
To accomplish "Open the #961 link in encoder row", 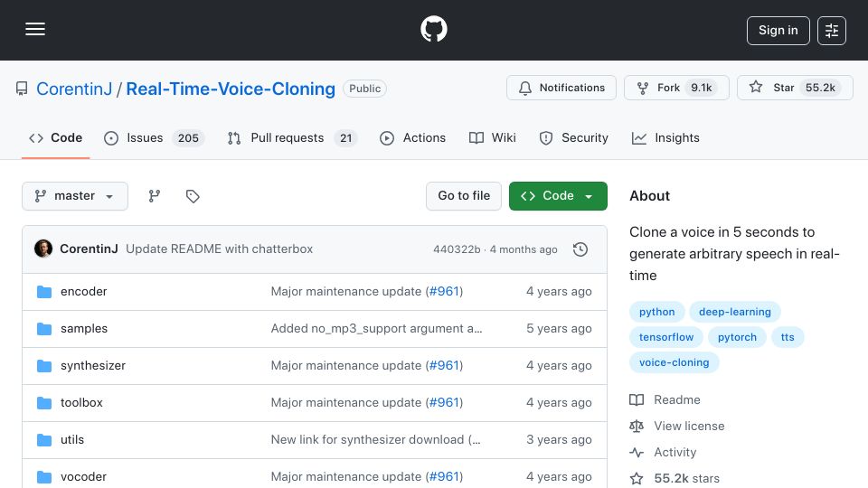I will (444, 292).
